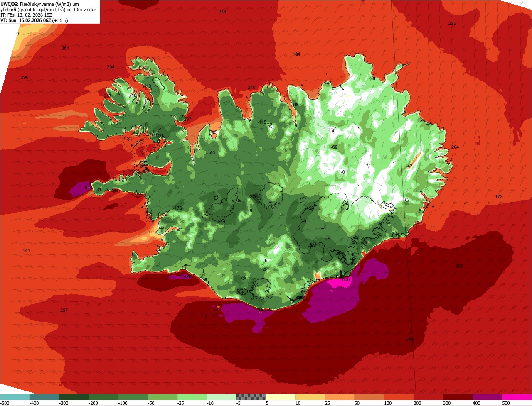Image resolution: width=532 pixels, height=406 pixels.
Task: Select the darkest green legend swatch, -300 to -200
Action: pos(74,397)
